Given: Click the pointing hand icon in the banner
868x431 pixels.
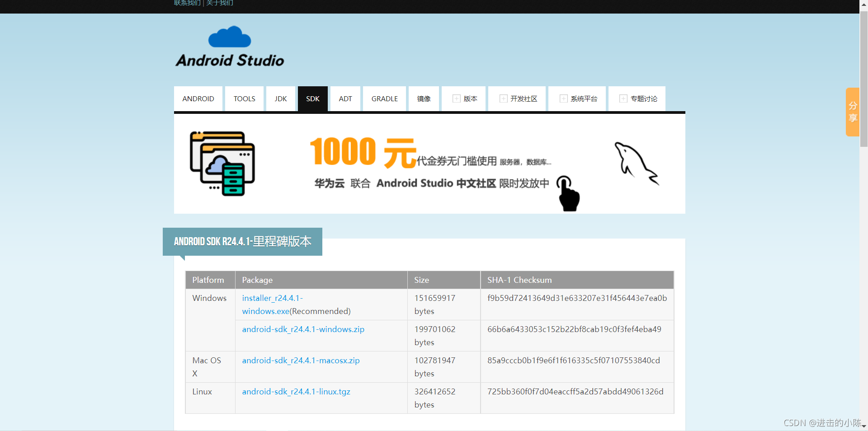Looking at the screenshot, I should 568,193.
